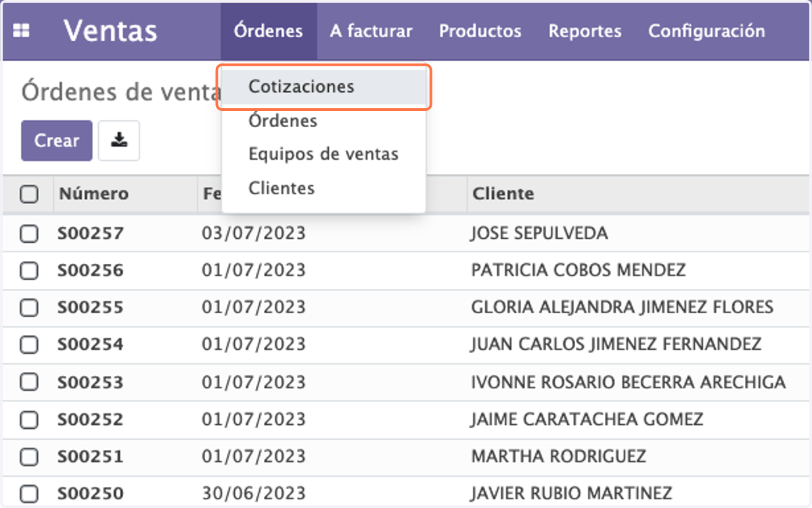Click customer GLORIA ALEJANDRA JIMENEZ FLORES
The height and width of the screenshot is (508, 812).
click(622, 308)
